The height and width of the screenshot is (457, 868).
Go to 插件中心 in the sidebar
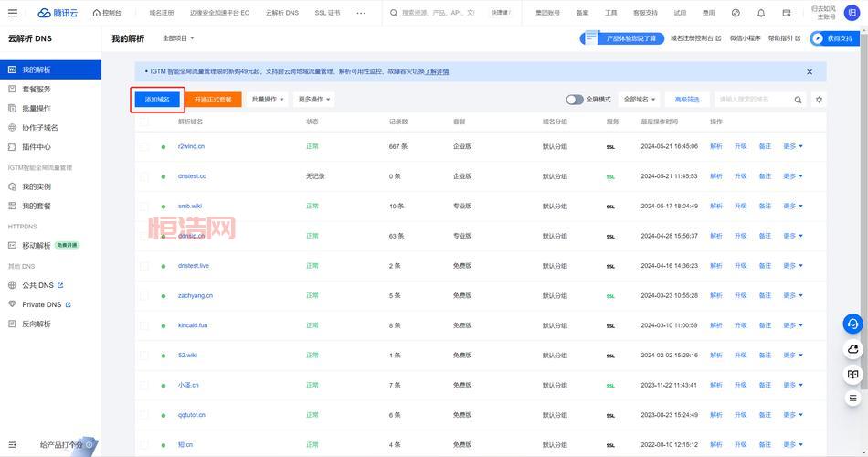click(x=37, y=146)
